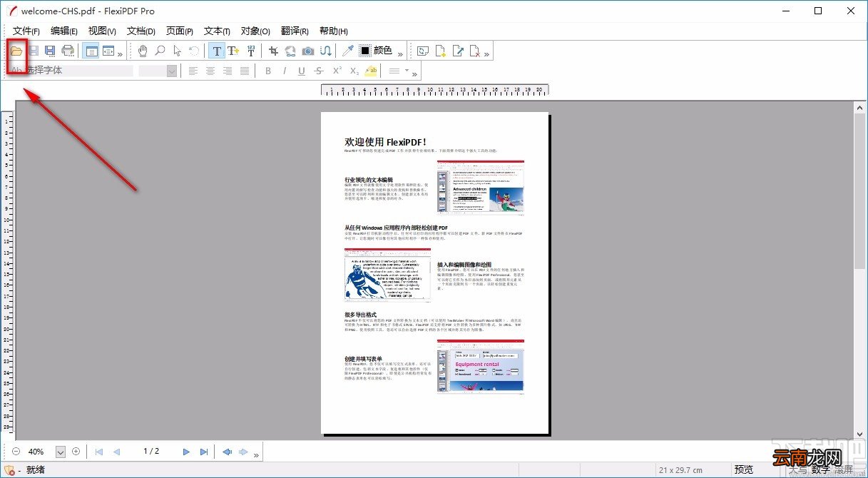Viewport: 868px width, 478px height.
Task: Open the 文本(T) menu
Action: coord(217,31)
